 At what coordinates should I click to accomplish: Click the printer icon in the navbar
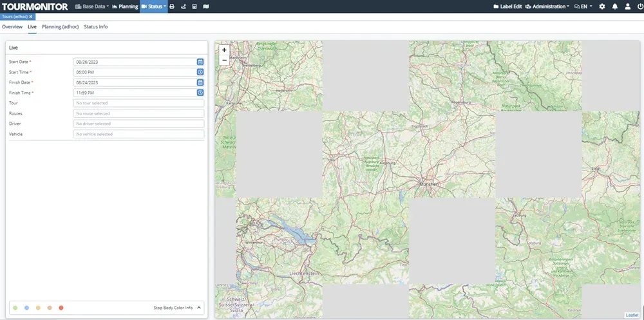pos(172,6)
